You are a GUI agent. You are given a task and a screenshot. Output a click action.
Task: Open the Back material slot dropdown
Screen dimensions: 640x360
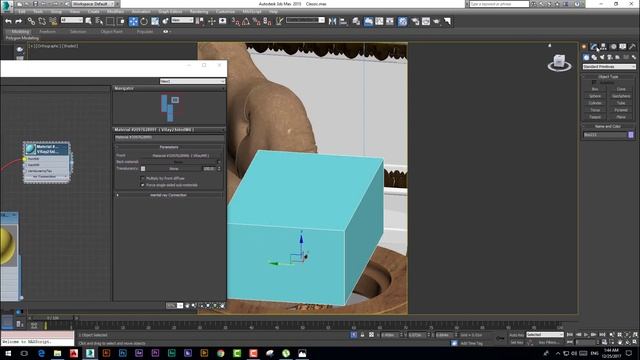[x=180, y=162]
